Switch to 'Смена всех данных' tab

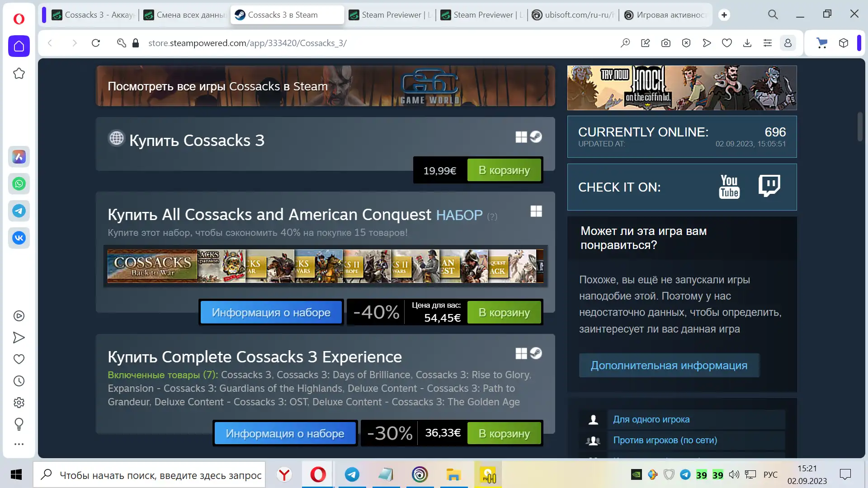click(184, 15)
